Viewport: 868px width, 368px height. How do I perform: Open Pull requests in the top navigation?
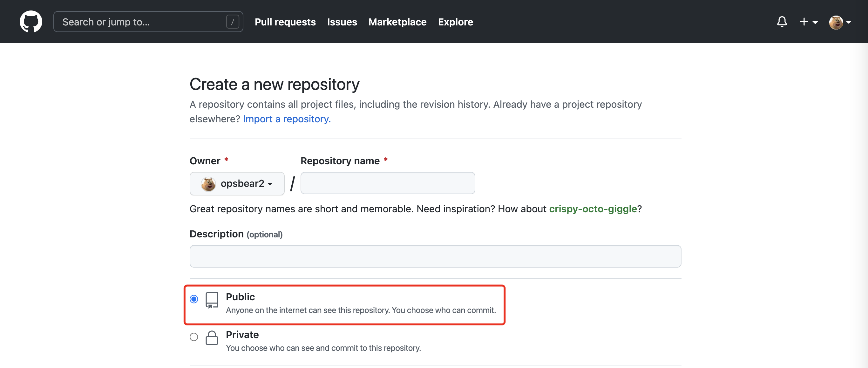click(x=285, y=22)
